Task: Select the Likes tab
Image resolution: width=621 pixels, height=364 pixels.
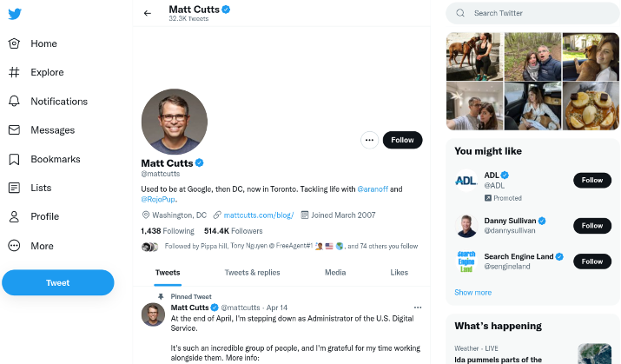Action: (400, 273)
